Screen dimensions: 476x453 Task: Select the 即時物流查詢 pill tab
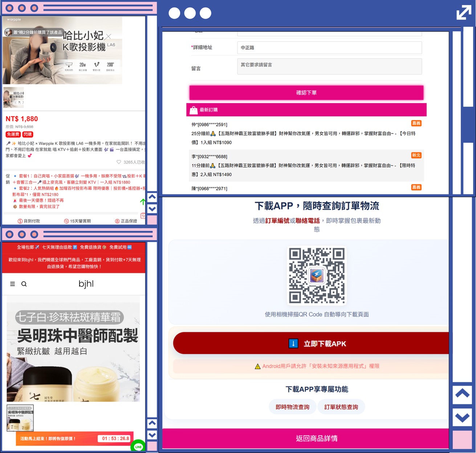point(292,407)
